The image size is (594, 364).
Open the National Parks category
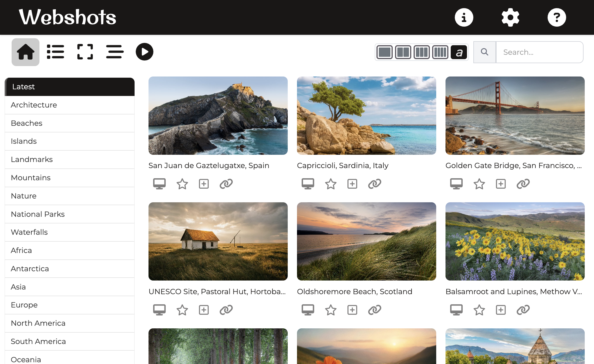pos(70,214)
